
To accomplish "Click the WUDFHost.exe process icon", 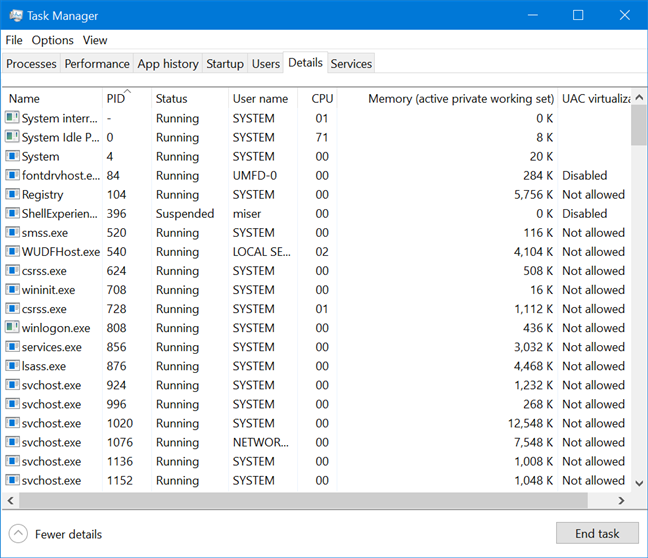I will click(12, 251).
